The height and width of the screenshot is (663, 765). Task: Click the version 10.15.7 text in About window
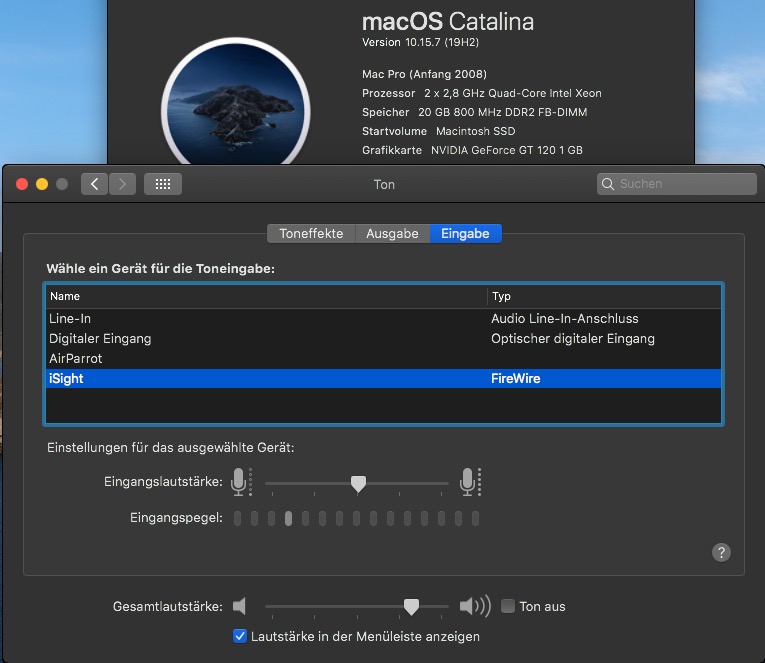click(x=420, y=42)
